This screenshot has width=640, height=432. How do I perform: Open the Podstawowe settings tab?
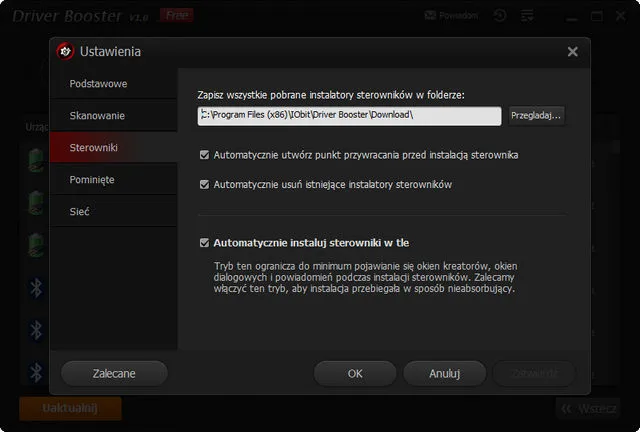pyautogui.click(x=113, y=84)
